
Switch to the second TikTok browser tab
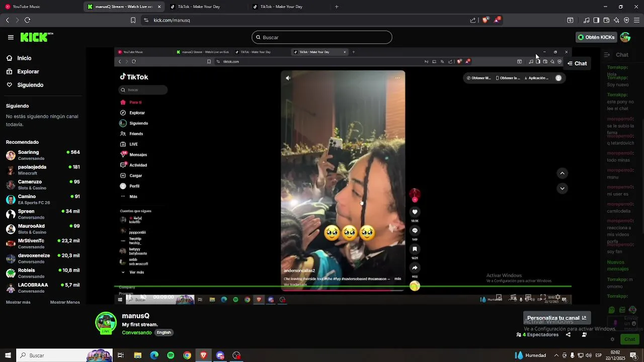pyautogui.click(x=289, y=7)
